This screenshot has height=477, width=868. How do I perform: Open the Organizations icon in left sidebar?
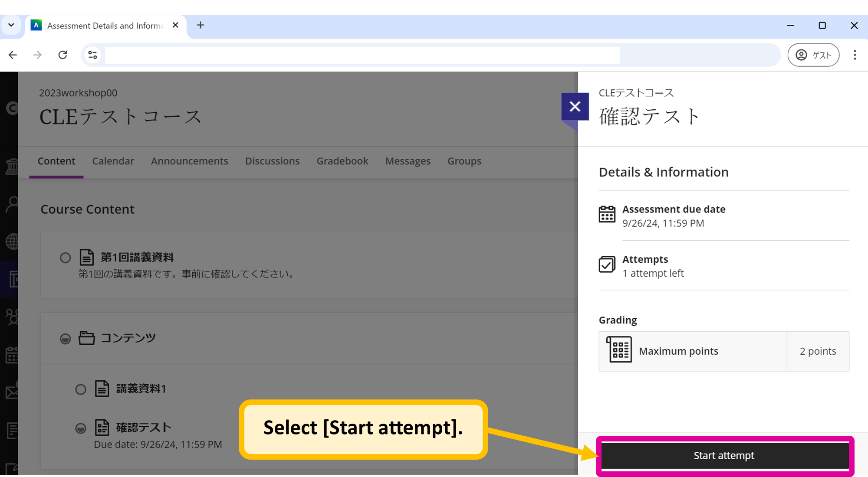click(12, 317)
